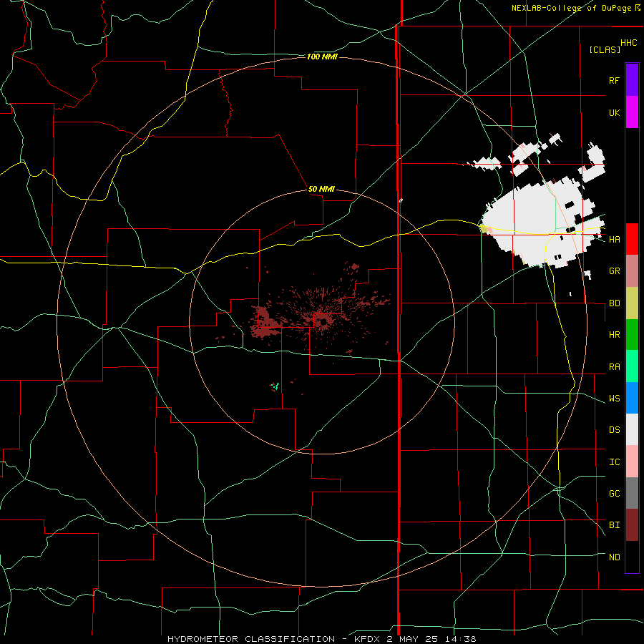Click the HR dark green legend swatch
The image size is (644, 644).
pyautogui.click(x=632, y=335)
